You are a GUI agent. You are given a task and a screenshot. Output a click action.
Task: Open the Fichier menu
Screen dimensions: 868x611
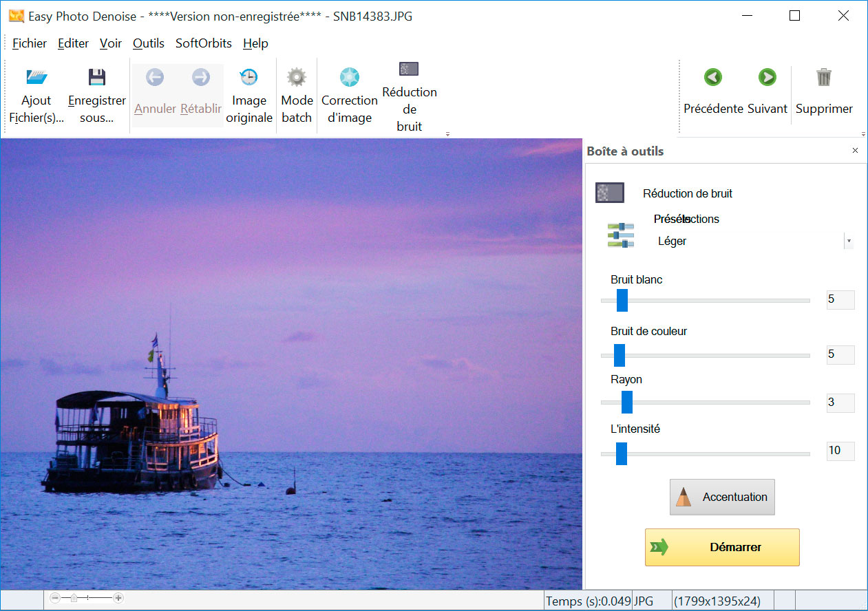click(x=30, y=43)
